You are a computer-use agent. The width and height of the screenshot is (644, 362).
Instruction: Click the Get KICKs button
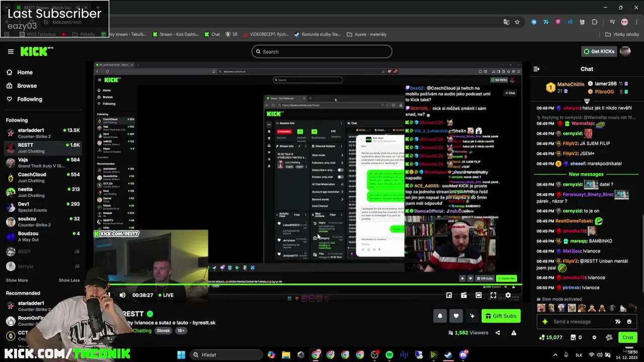599,51
